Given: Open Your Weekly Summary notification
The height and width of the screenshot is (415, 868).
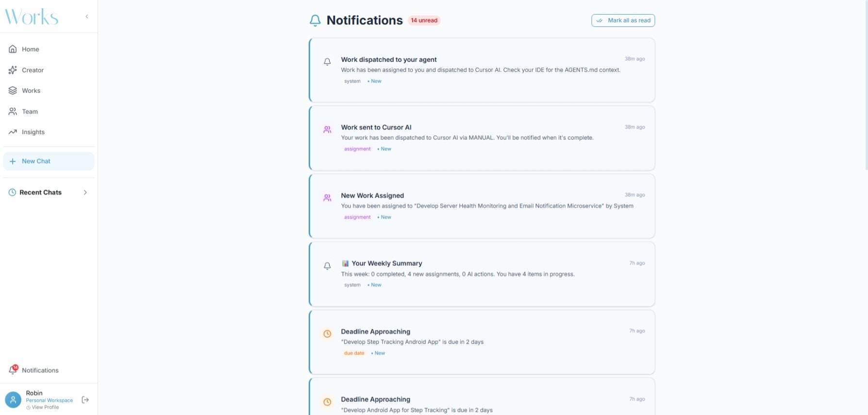Looking at the screenshot, I should coord(482,274).
